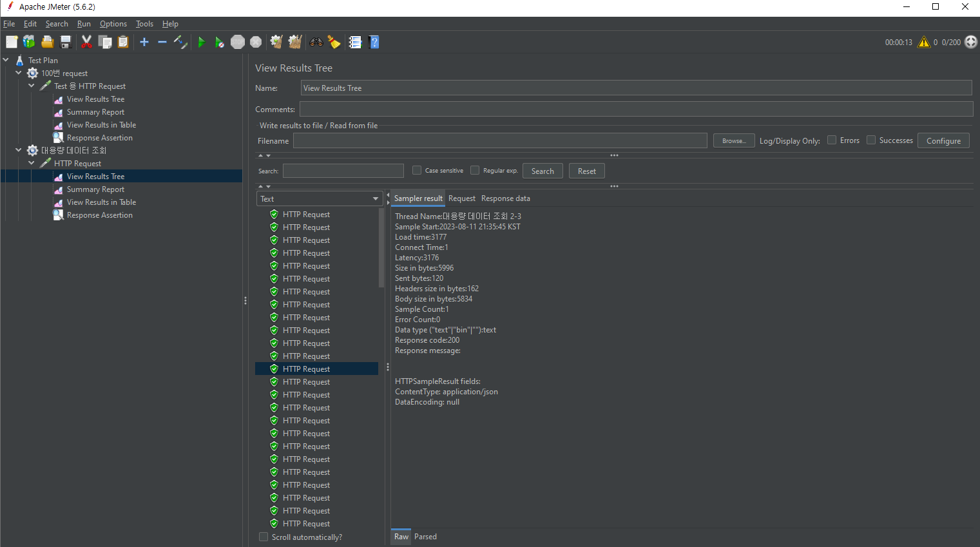The width and height of the screenshot is (980, 547).
Task: Select View Results in Table under Test 용 HTTP Request
Action: point(101,124)
